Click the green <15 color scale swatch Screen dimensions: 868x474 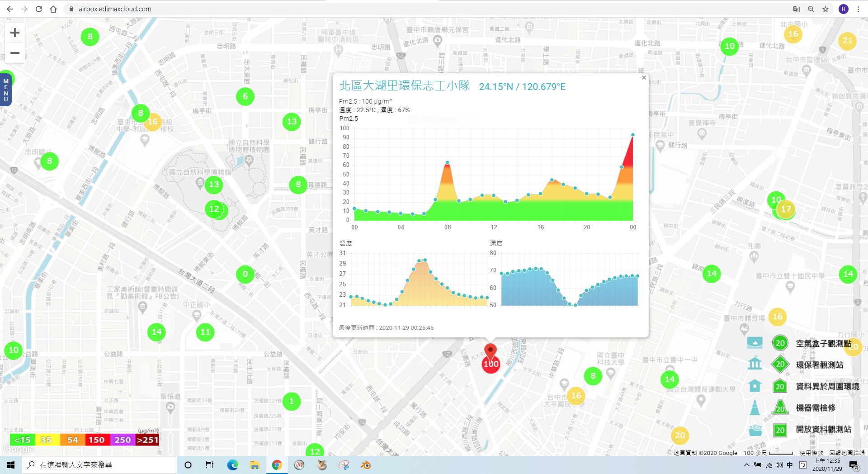[x=22, y=440]
